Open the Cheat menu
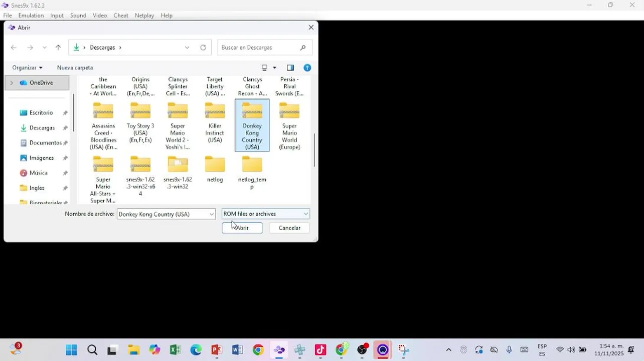Viewport: 644px width, 361px height. [121, 16]
